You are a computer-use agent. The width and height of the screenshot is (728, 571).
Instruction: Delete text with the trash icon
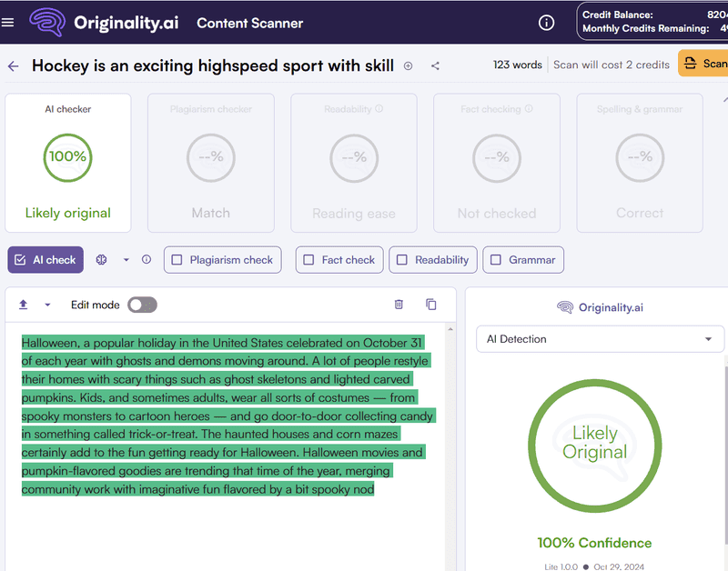click(399, 305)
